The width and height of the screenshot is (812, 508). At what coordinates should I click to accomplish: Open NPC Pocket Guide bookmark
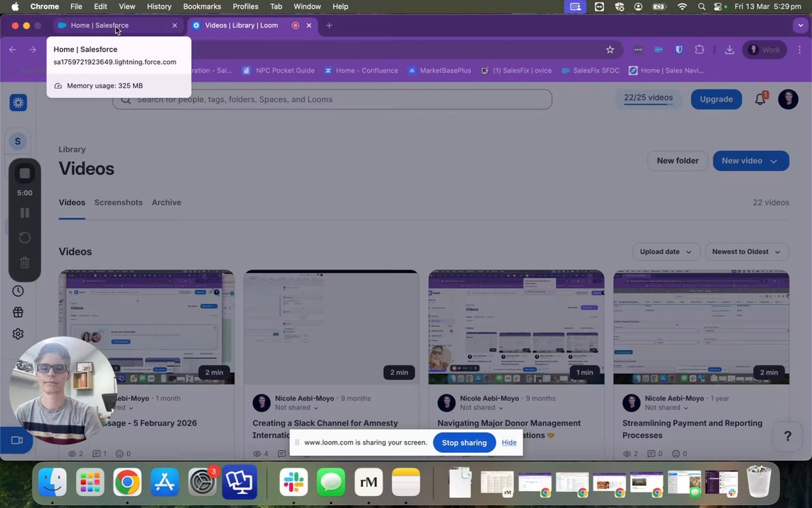[278, 71]
